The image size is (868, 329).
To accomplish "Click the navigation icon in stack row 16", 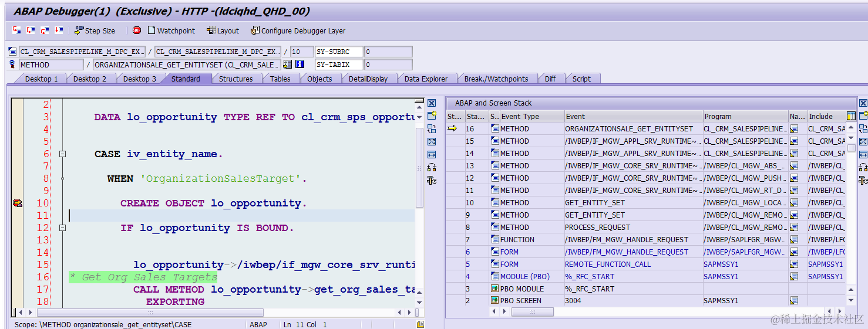I will click(x=794, y=128).
